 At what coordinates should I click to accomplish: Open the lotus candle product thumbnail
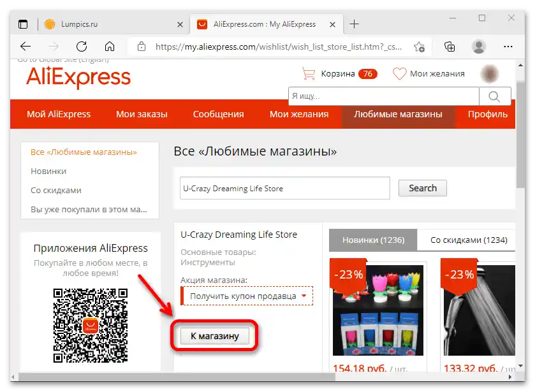click(x=378, y=310)
